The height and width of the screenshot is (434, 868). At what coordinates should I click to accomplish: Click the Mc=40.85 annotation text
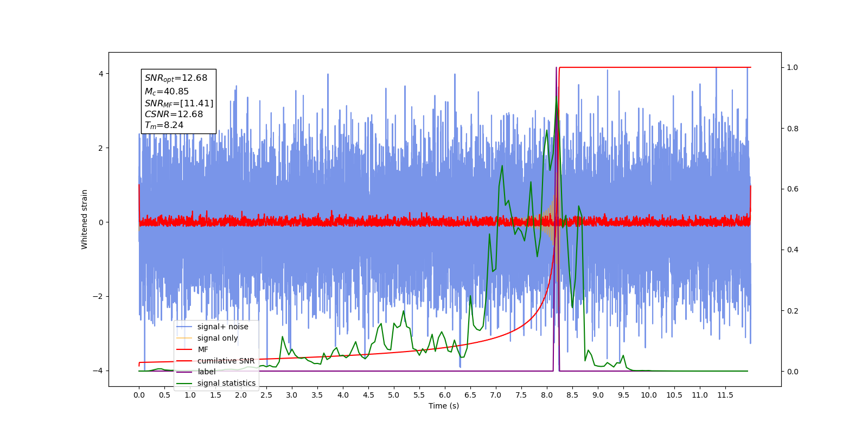(x=167, y=92)
